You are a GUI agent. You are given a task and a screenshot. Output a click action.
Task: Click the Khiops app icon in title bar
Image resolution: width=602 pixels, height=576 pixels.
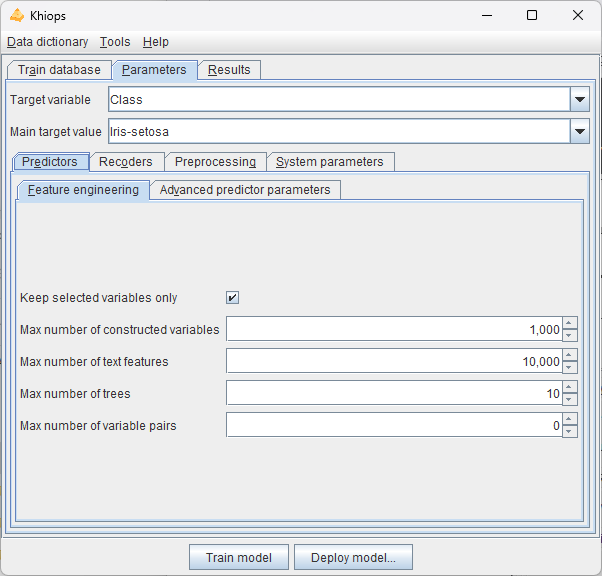17,16
